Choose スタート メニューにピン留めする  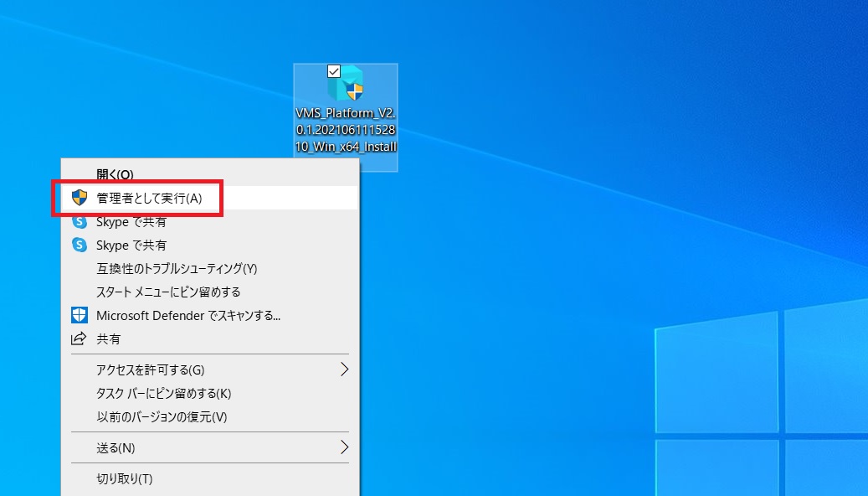(210, 292)
